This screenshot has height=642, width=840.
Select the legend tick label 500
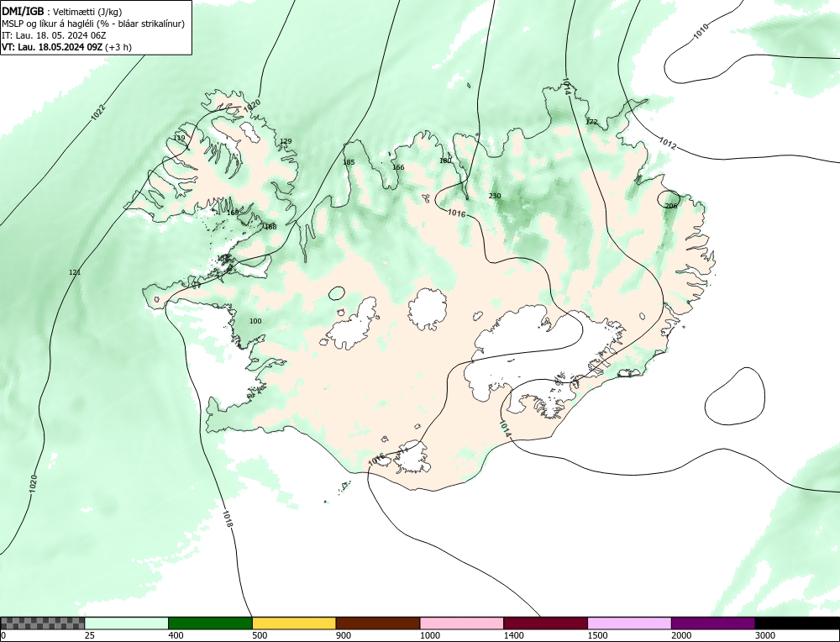click(x=260, y=635)
